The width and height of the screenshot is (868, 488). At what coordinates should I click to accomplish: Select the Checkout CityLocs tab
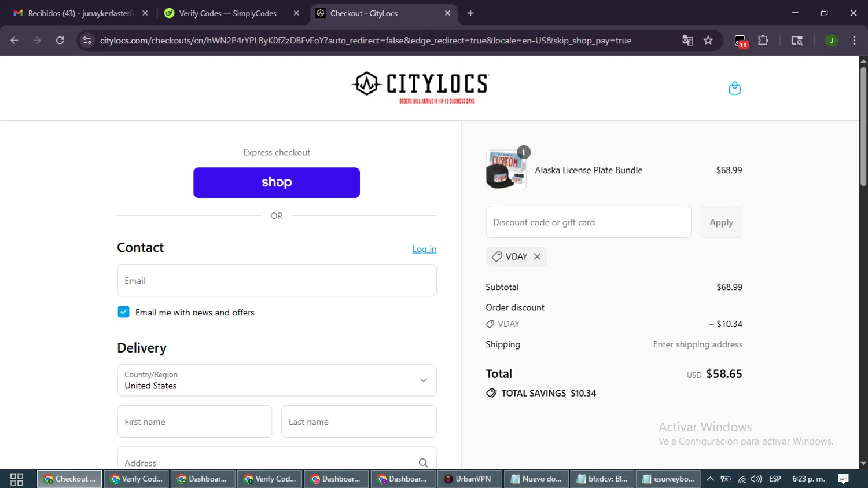(x=384, y=13)
